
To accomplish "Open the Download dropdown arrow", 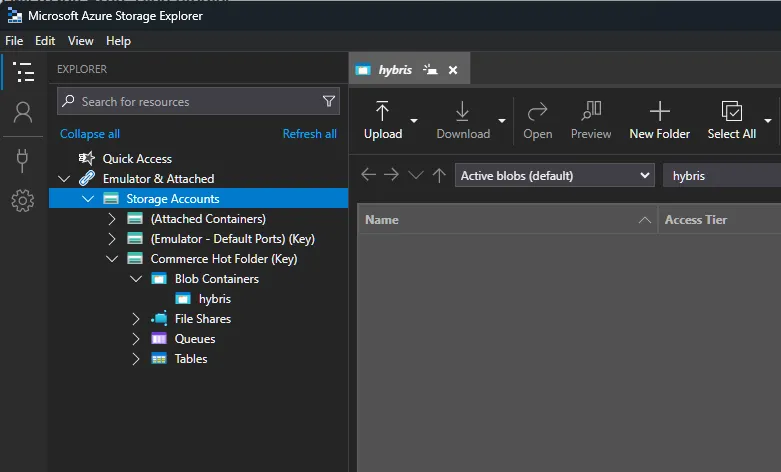I will pos(502,120).
